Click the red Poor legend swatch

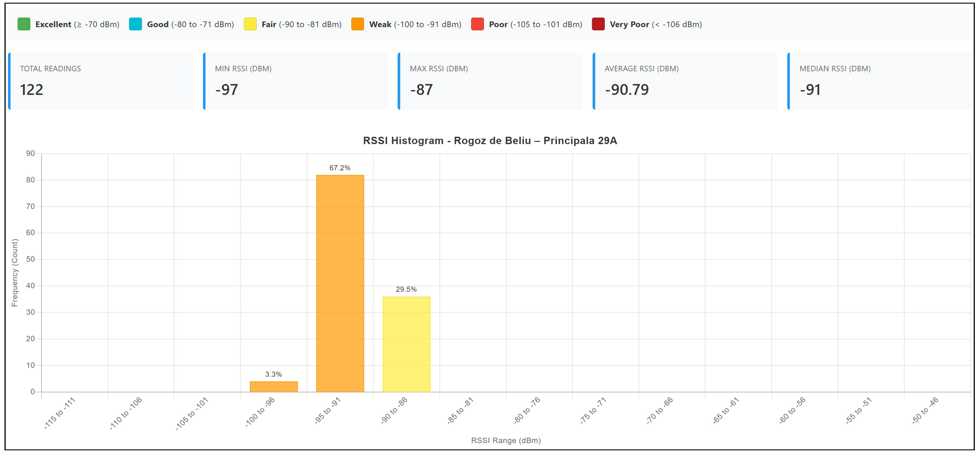click(x=477, y=24)
